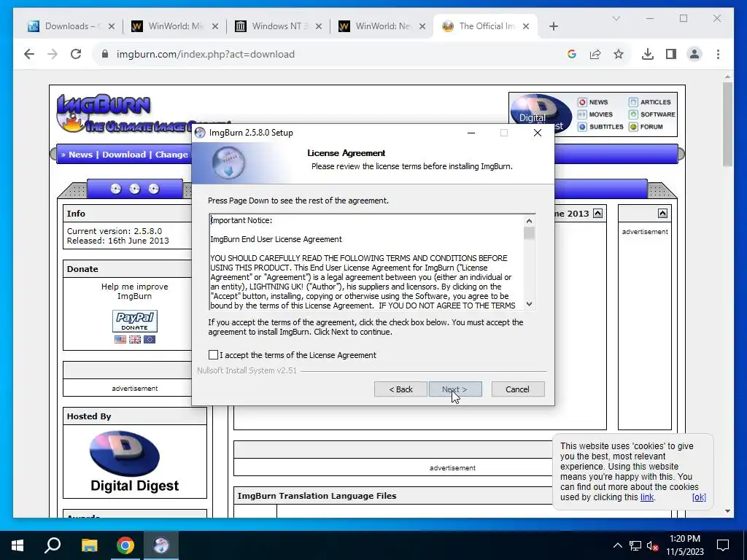Open Windows Start menu
747x560 pixels.
point(18,545)
